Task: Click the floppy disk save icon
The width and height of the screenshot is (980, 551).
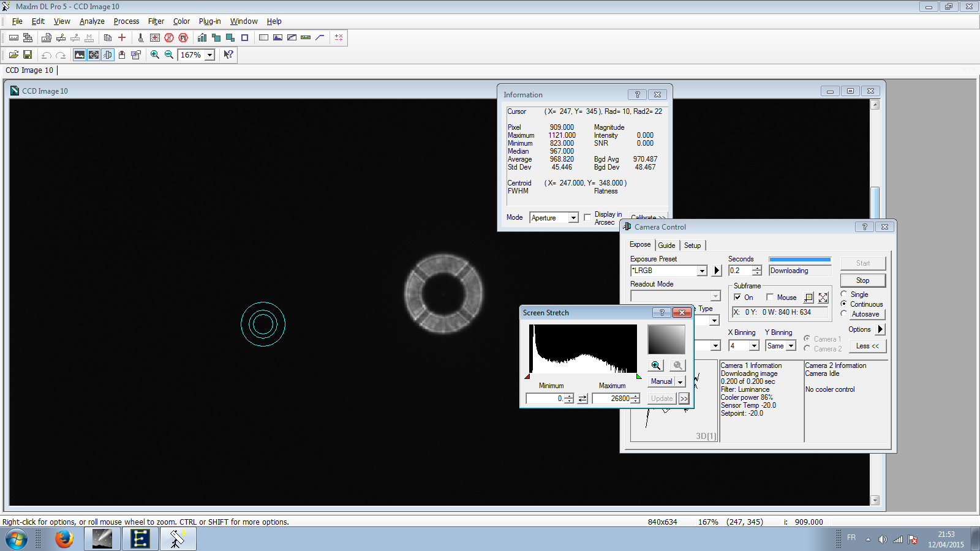Action: 28,54
